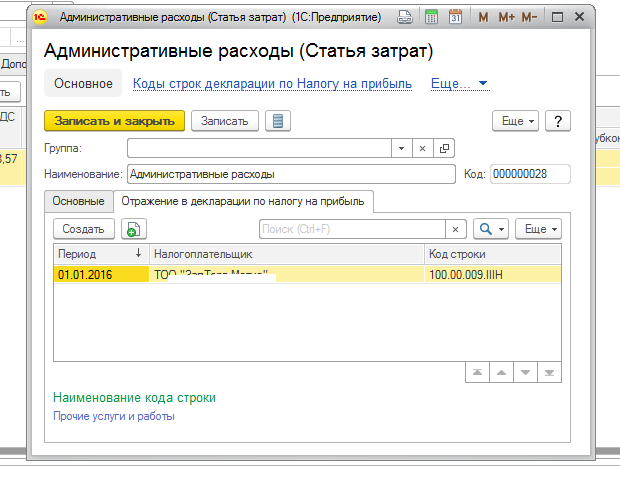Open the calendar icon in title bar
This screenshot has height=478, width=620.
(x=455, y=18)
